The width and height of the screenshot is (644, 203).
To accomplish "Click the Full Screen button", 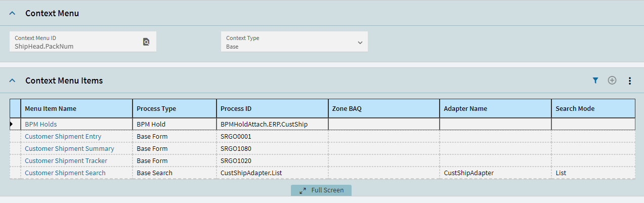I will point(321,190).
